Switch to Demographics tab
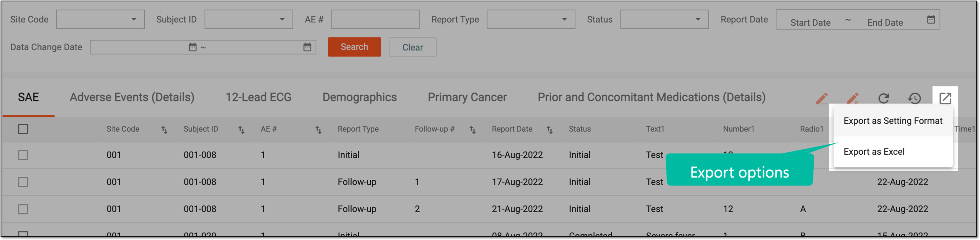The image size is (980, 240). pos(359,97)
